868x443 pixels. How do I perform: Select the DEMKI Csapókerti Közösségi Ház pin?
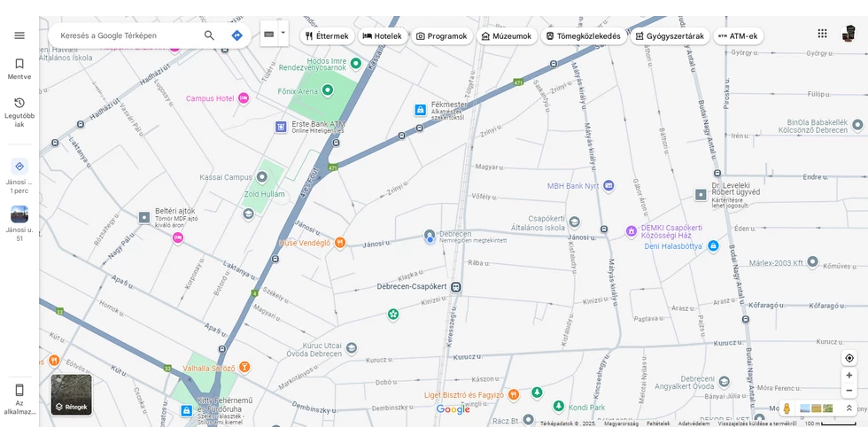pyautogui.click(x=631, y=231)
